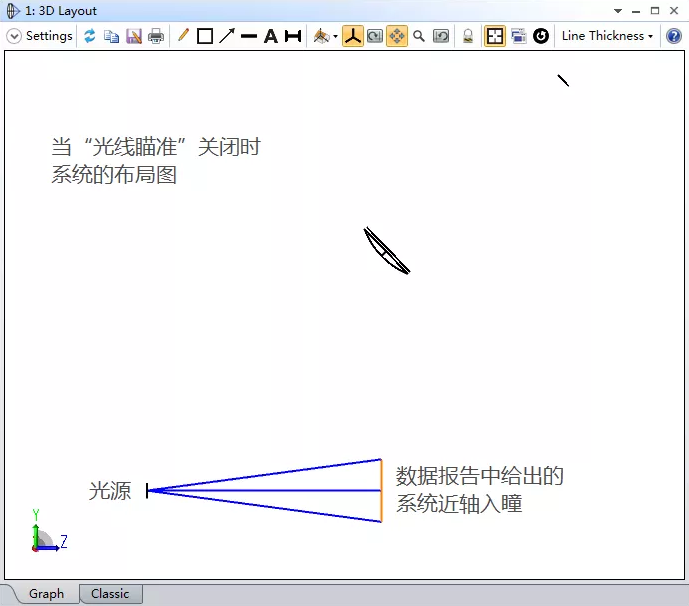Screen dimensions: 689x606
Task: Select the H dimension measure tool
Action: [x=293, y=36]
